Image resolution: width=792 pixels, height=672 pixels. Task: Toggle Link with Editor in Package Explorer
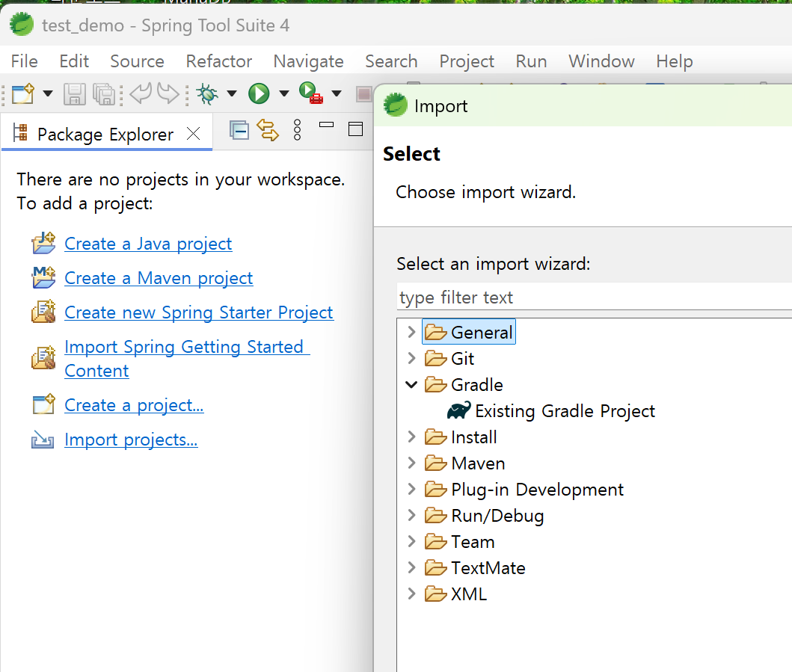pos(267,131)
